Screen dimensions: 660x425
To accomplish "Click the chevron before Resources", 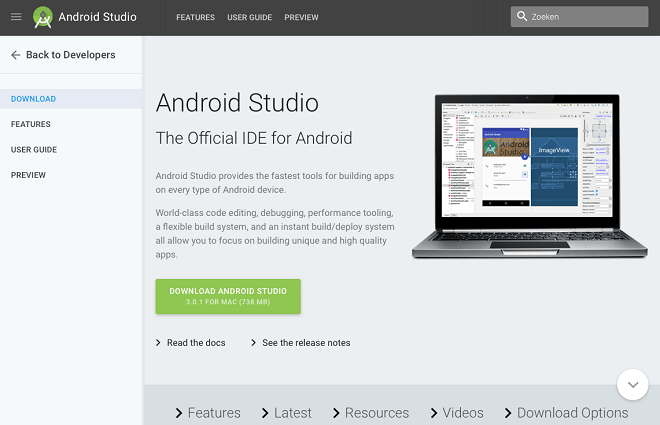I will point(336,413).
